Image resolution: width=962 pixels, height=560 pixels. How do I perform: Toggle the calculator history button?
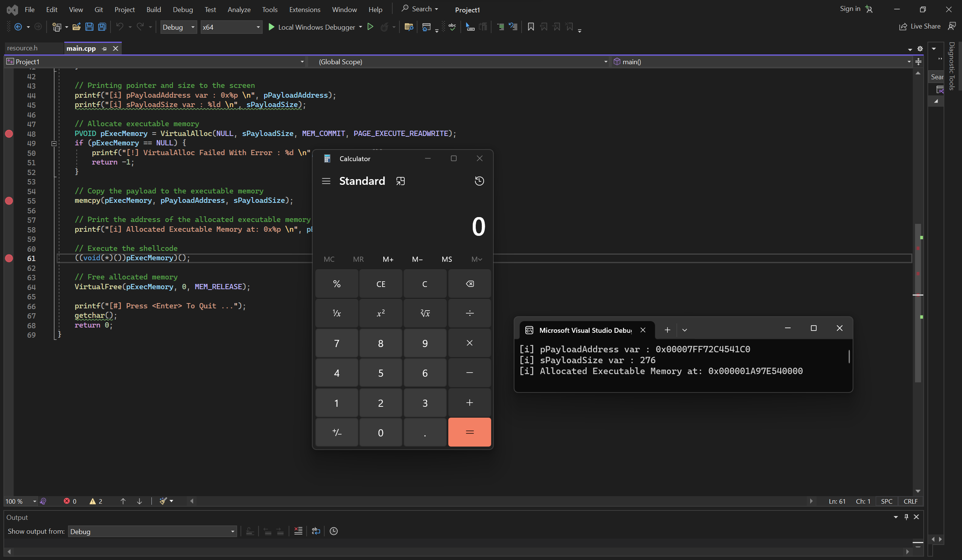pos(479,181)
